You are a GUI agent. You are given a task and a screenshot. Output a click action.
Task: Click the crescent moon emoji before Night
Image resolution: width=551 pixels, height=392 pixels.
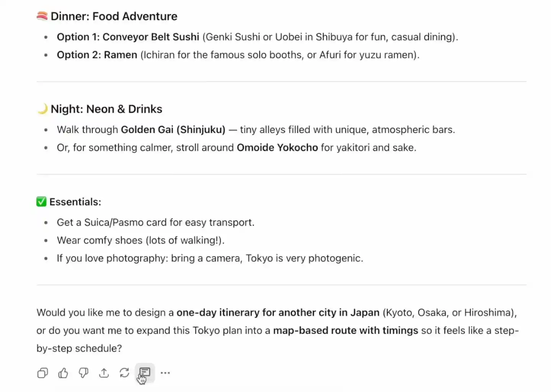(x=42, y=109)
